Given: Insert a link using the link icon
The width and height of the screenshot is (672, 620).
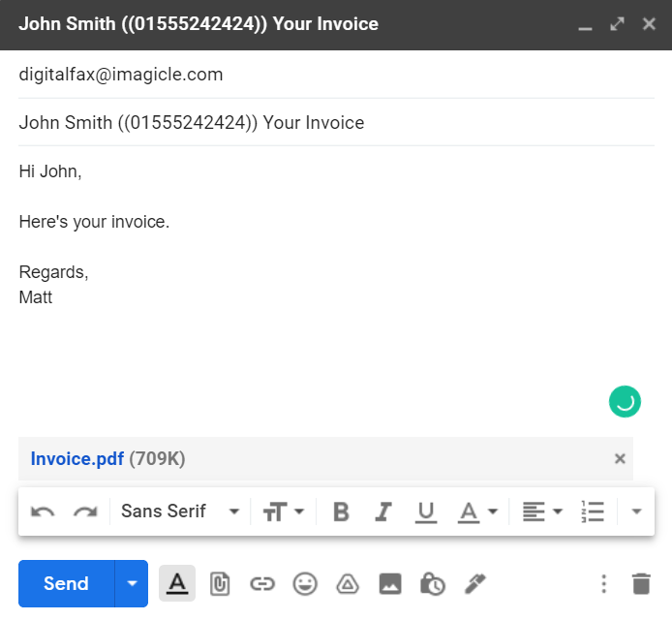Looking at the screenshot, I should [x=262, y=583].
